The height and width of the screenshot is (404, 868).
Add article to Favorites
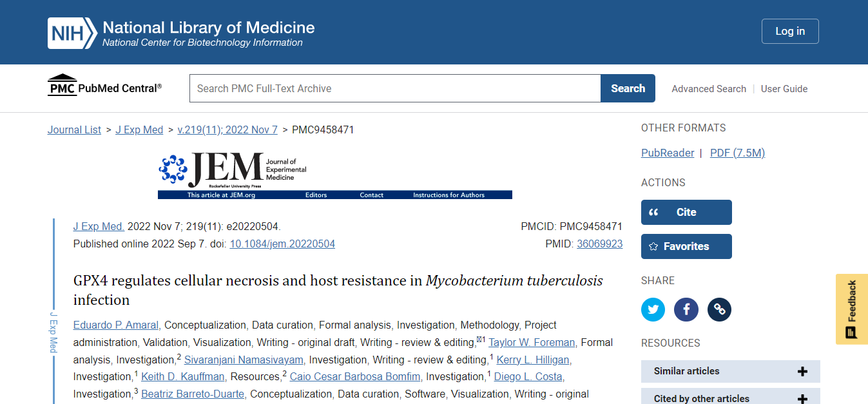tap(686, 246)
